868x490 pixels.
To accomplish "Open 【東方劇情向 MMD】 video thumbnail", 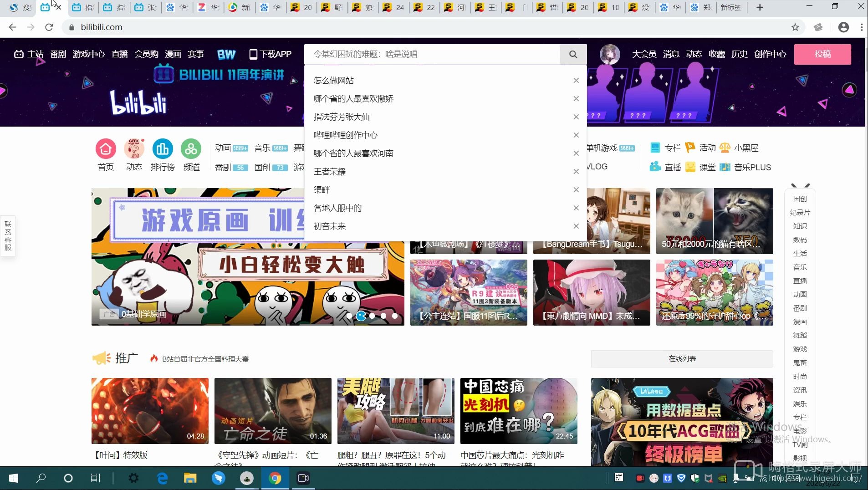I will [x=592, y=292].
